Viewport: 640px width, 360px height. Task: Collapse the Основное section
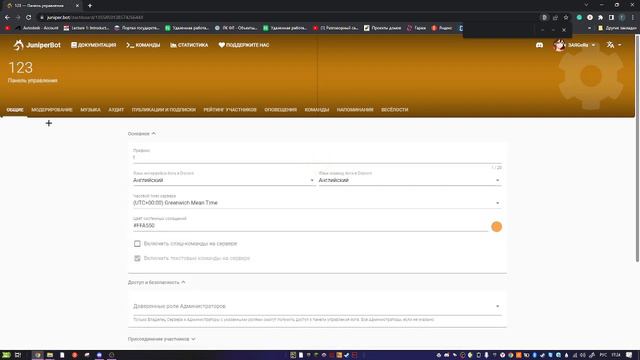pos(141,133)
